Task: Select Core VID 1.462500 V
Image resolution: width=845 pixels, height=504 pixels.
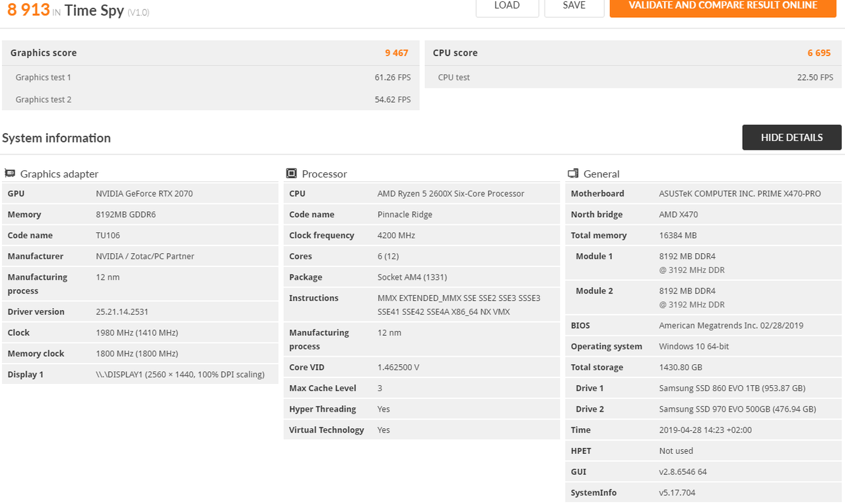Action: (x=398, y=367)
